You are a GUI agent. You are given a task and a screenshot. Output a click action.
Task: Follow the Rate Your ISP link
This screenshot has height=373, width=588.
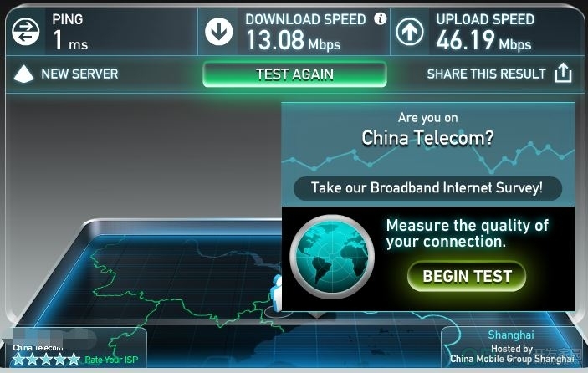[x=111, y=360]
